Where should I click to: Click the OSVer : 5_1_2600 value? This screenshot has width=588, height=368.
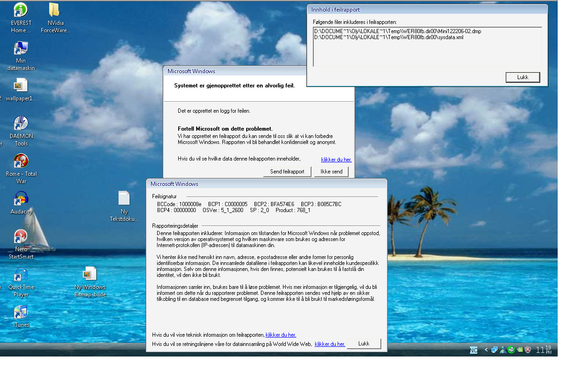coord(223,210)
